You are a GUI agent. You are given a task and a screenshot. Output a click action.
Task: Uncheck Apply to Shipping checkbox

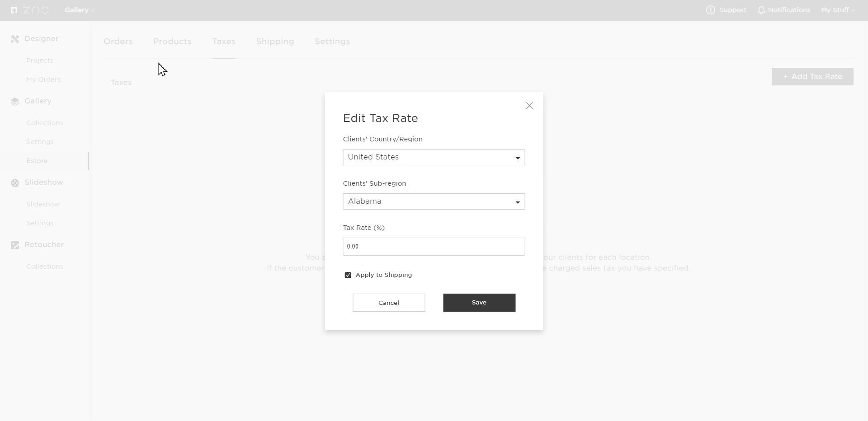[348, 275]
